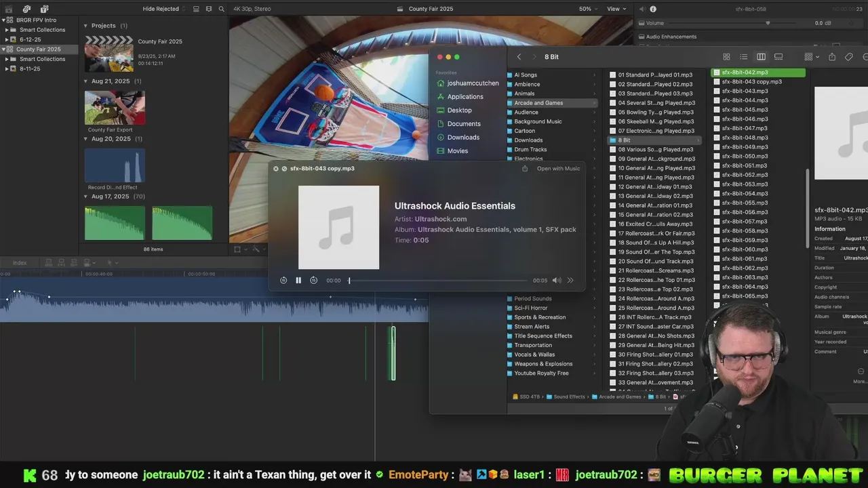Go back in Finder window
Screen dimensions: 868x488
(x=519, y=57)
